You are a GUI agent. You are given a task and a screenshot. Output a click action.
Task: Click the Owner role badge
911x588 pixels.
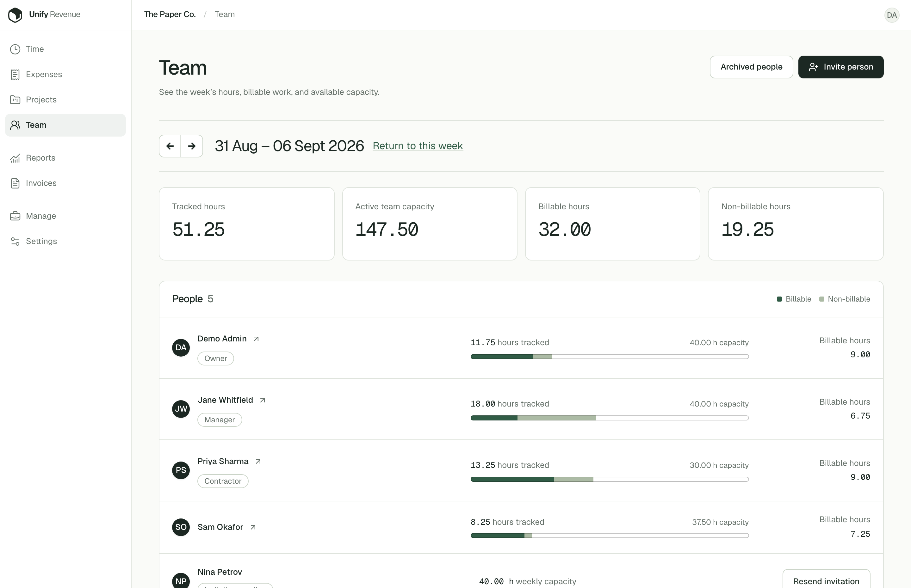click(215, 358)
